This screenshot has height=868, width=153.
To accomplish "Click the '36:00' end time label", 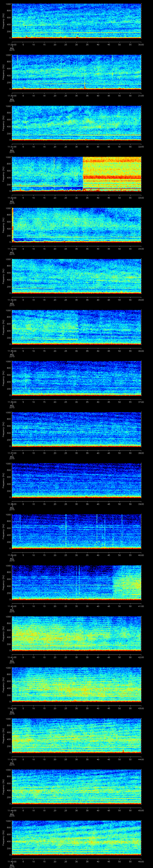I will point(141,351).
